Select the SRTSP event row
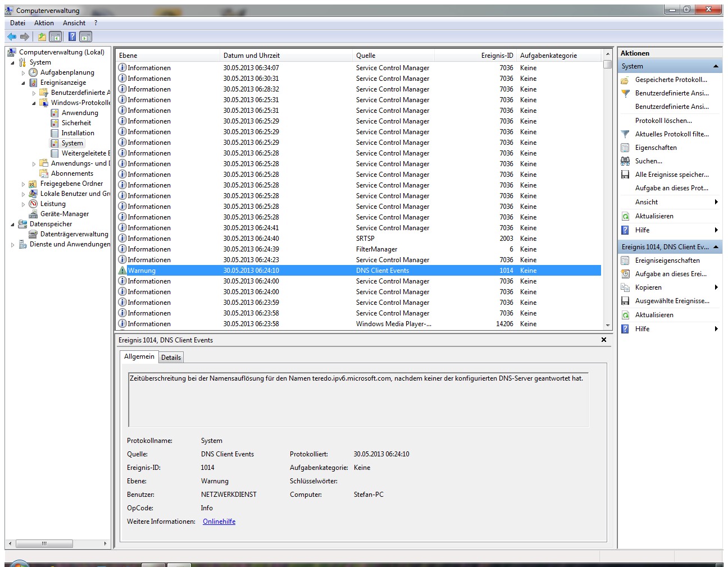Screen dimensions: 728x567 (x=359, y=239)
